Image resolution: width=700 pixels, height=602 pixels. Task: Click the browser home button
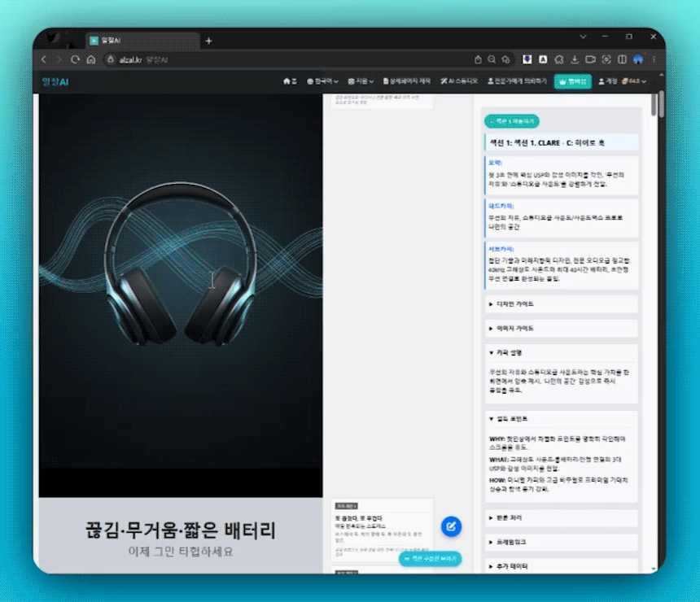click(x=91, y=59)
